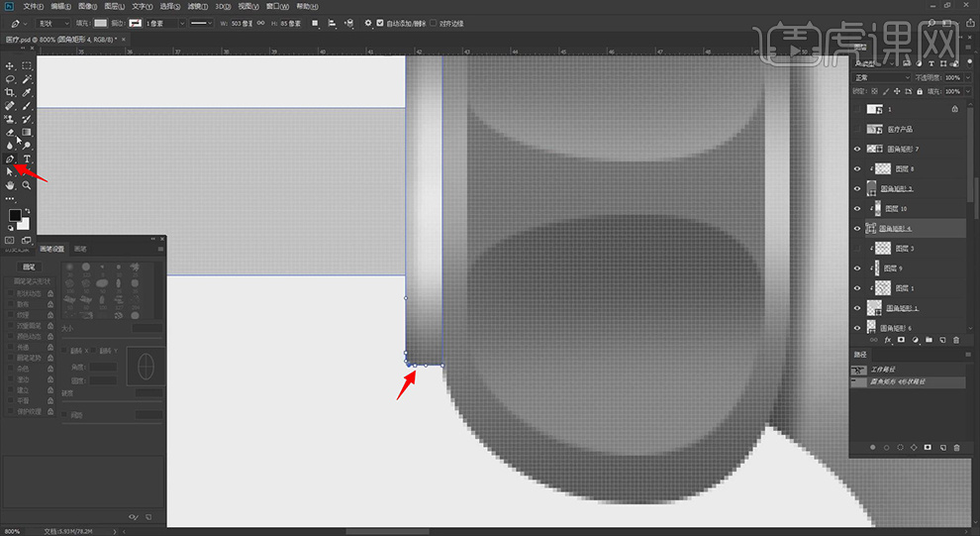This screenshot has height=536, width=980.
Task: Add layer mask in Layers panel
Action: click(901, 340)
